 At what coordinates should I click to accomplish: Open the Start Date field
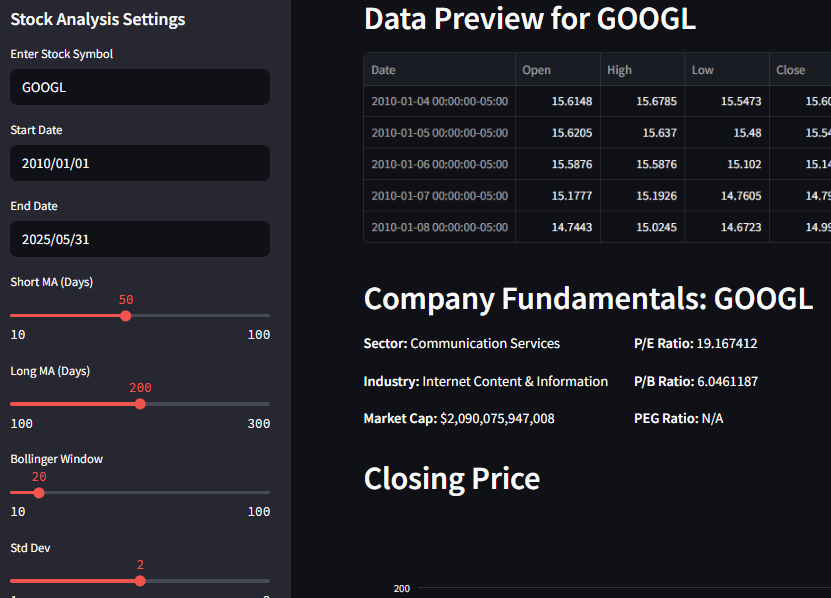click(x=140, y=163)
